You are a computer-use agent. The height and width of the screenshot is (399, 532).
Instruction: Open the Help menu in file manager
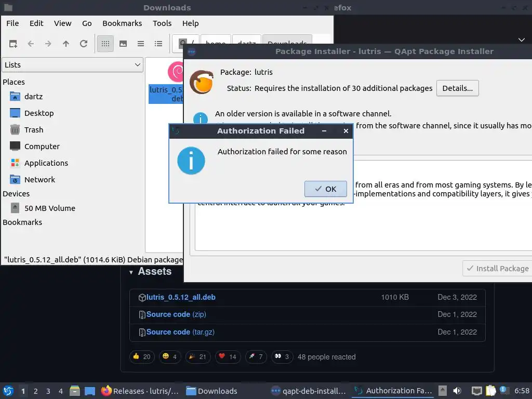[190, 23]
